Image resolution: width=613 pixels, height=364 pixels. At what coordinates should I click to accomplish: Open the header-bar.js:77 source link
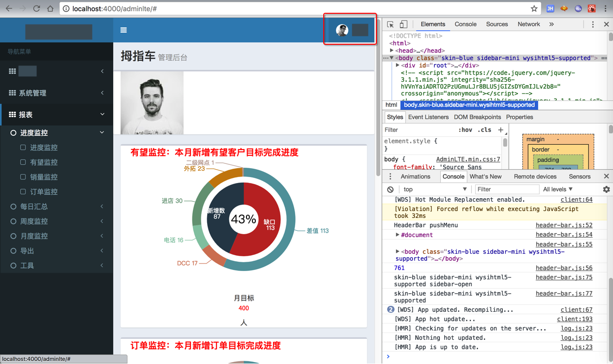(x=564, y=294)
